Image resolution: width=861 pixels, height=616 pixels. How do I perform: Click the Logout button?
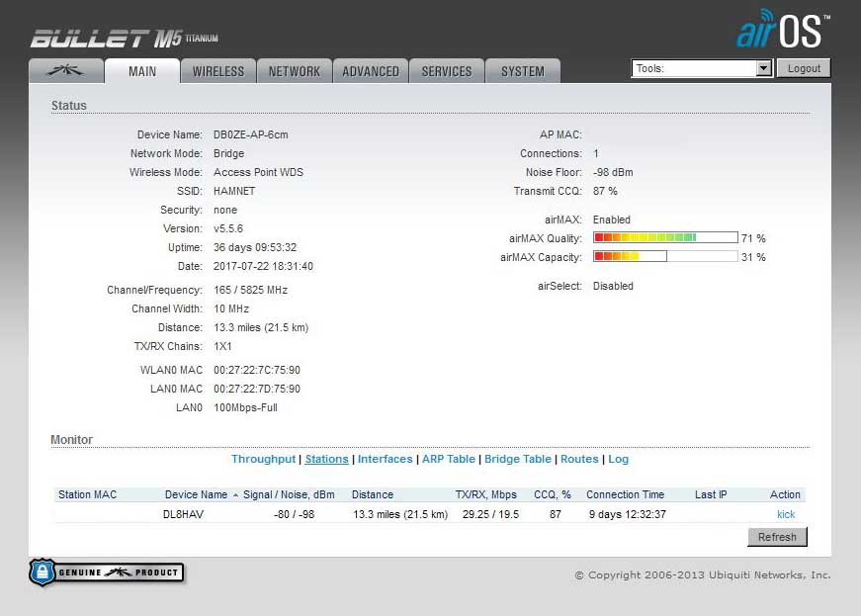pos(804,68)
